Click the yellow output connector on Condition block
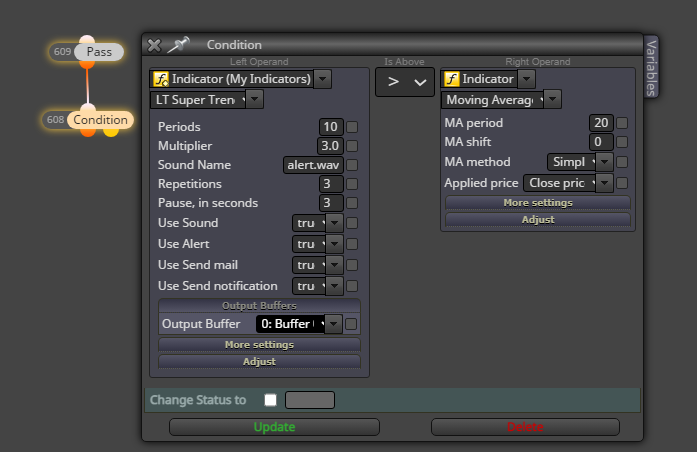The image size is (697, 452). [111, 132]
